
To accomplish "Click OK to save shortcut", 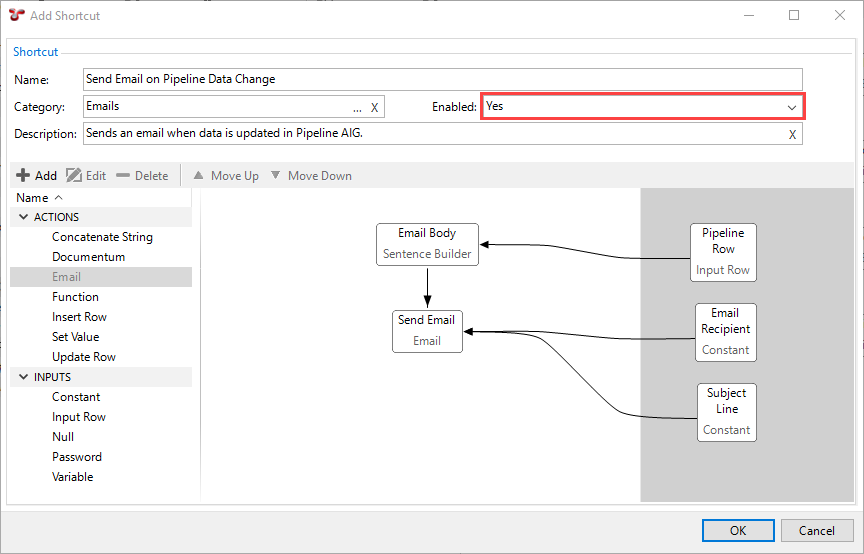I will tap(738, 530).
